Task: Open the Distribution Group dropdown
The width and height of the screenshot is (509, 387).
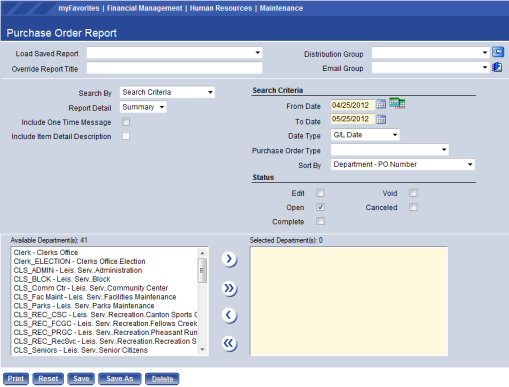Action: pyautogui.click(x=431, y=53)
